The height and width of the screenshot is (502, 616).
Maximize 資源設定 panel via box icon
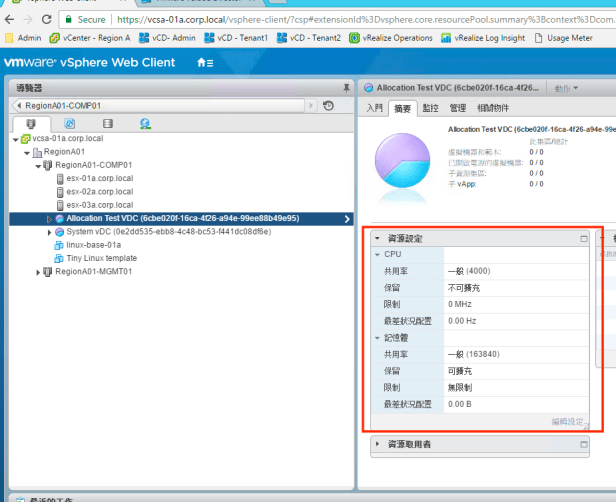(584, 238)
